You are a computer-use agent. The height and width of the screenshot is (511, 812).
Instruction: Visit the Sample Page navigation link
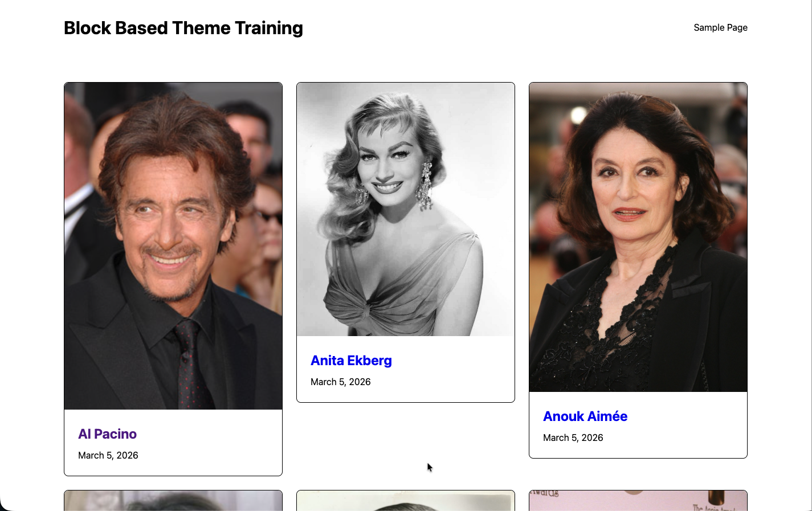tap(720, 27)
